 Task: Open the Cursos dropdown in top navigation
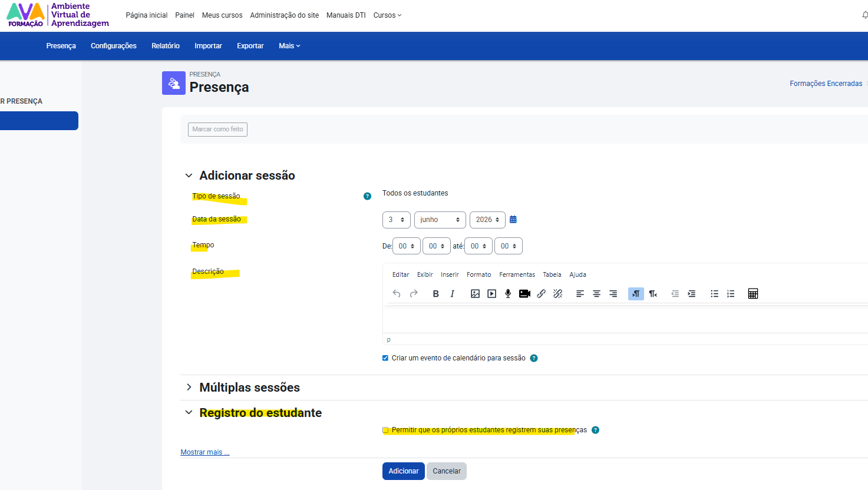pyautogui.click(x=387, y=15)
